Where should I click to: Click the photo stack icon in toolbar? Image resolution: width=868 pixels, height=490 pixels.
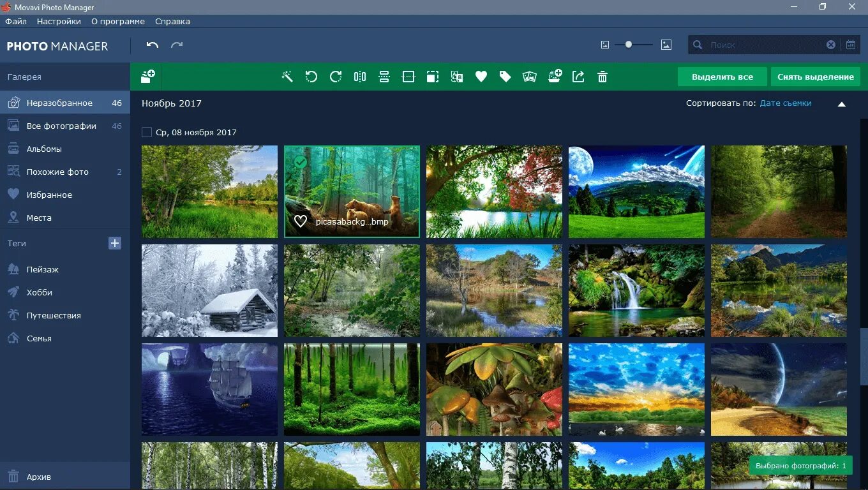click(529, 77)
